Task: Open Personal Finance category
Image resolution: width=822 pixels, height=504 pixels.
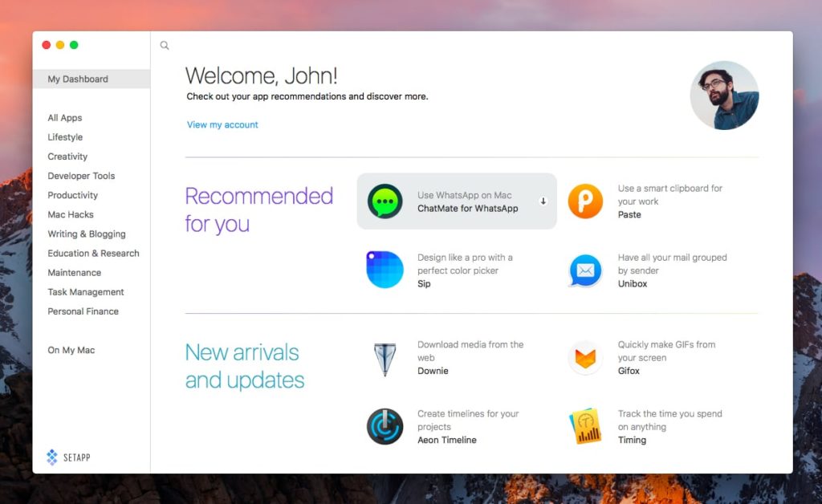Action: point(83,311)
